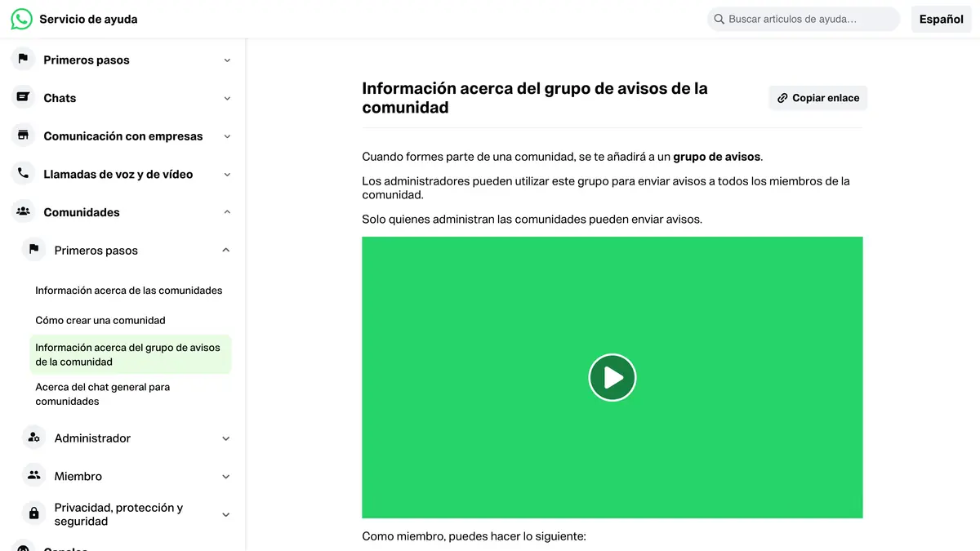Screen dimensions: 980x551
Task: Click the flag icon beside top-level Primeros pasos
Action: [x=23, y=59]
